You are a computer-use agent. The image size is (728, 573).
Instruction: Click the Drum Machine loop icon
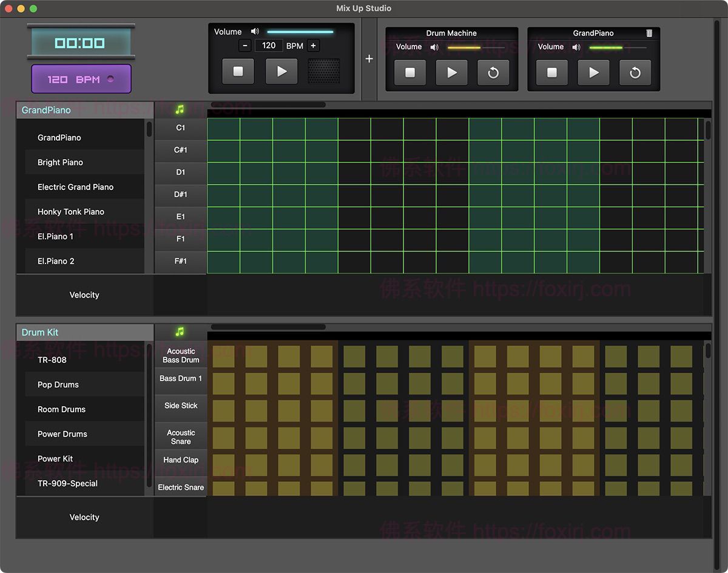[x=493, y=73]
